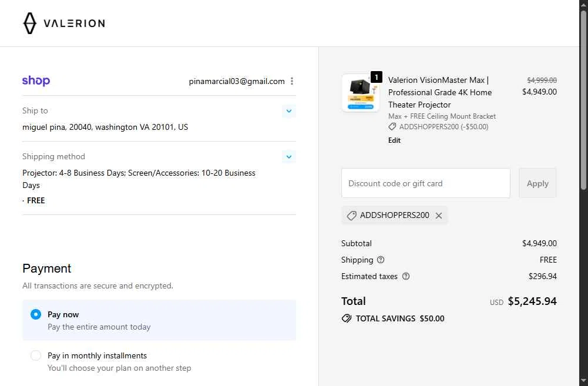Remove the ADDSHOPPERS200 discount code
Image resolution: width=588 pixels, height=386 pixels.
pos(439,215)
